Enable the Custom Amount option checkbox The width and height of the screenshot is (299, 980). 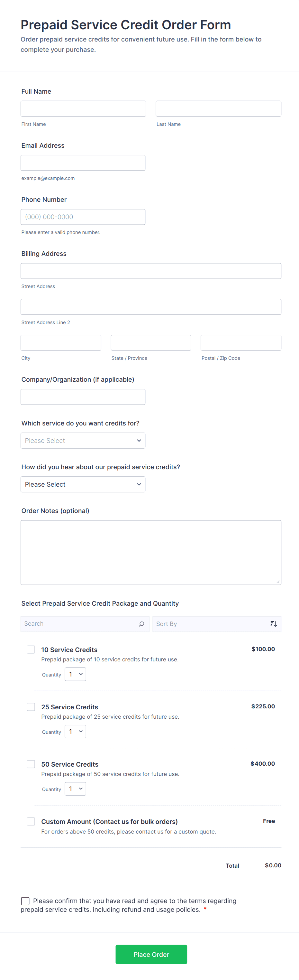(x=31, y=821)
